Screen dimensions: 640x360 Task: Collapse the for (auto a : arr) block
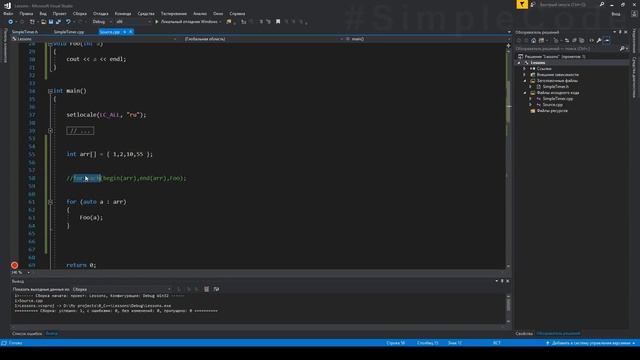tap(50, 202)
